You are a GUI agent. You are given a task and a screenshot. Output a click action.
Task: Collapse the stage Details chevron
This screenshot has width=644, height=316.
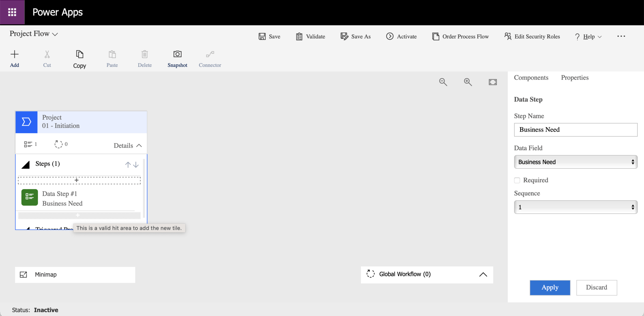(x=139, y=145)
